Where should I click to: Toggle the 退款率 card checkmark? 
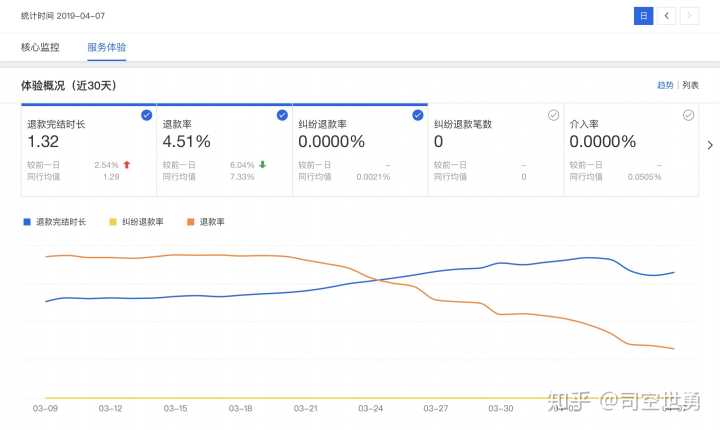(x=282, y=115)
